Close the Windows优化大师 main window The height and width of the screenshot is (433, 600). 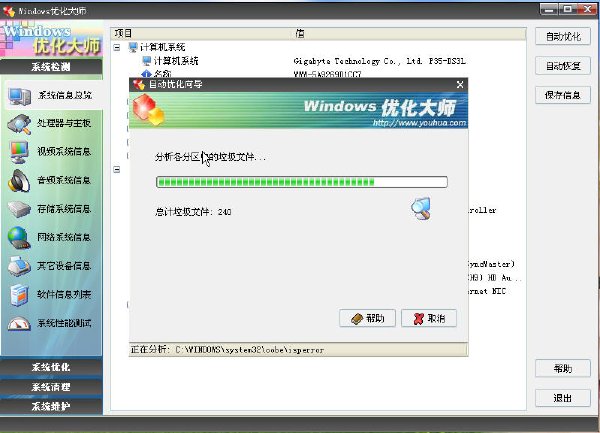tap(587, 9)
